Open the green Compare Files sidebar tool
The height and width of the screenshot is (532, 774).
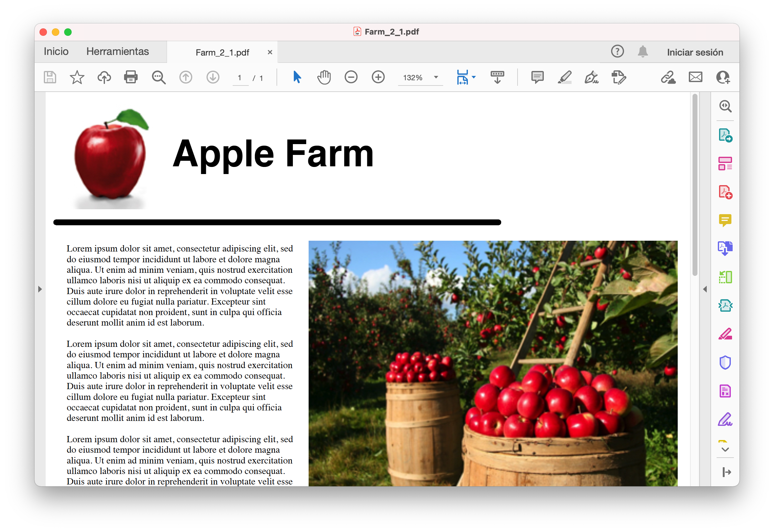pyautogui.click(x=725, y=277)
